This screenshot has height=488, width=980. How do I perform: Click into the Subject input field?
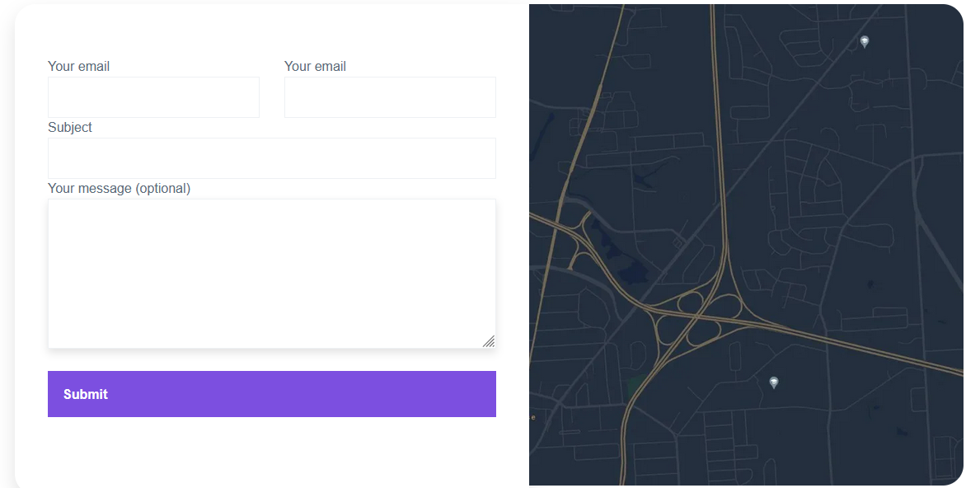coord(272,158)
